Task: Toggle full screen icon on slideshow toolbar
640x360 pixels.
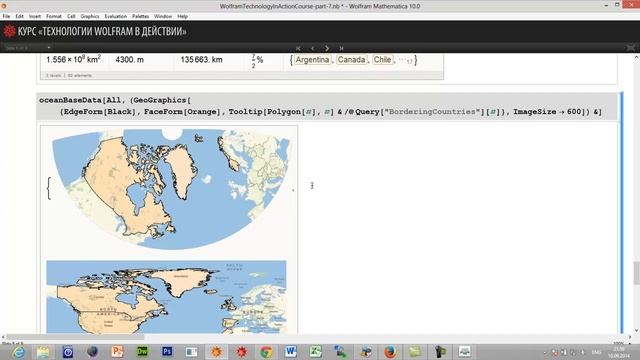Action: point(631,48)
